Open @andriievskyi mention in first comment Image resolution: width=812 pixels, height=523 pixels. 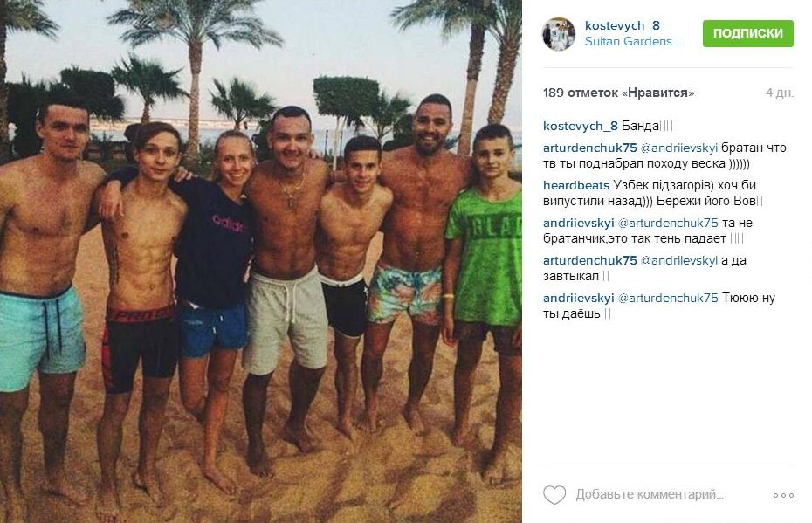click(679, 148)
